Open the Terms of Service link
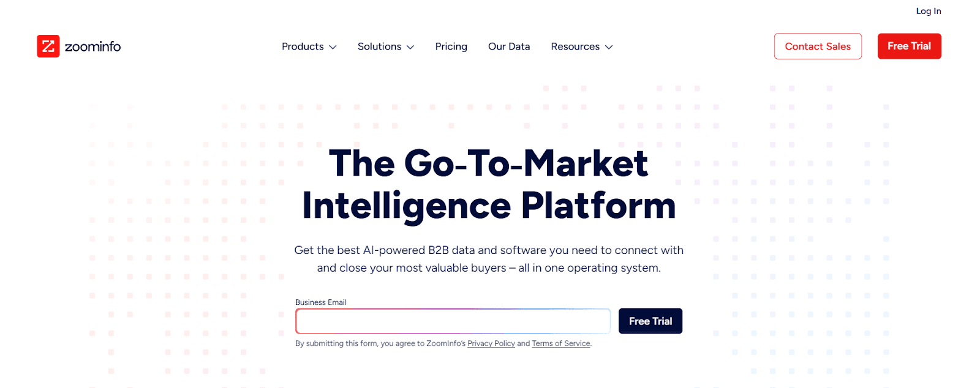The height and width of the screenshot is (388, 980). (x=560, y=343)
